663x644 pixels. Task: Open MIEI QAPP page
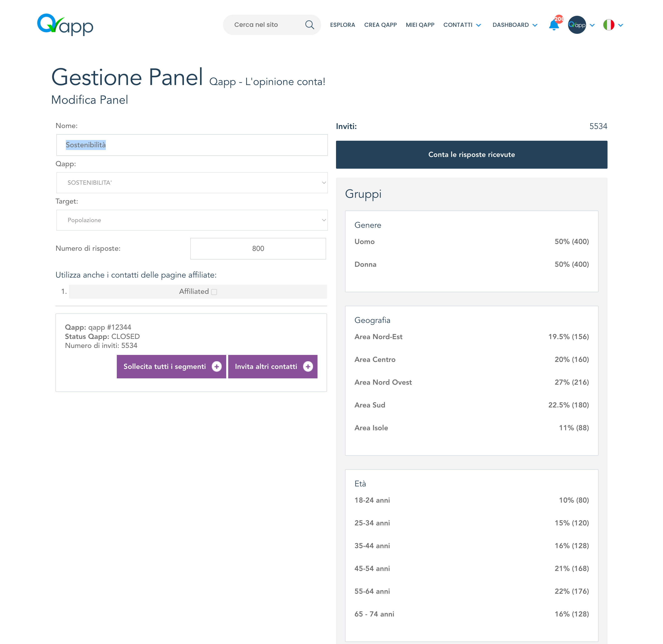click(420, 25)
